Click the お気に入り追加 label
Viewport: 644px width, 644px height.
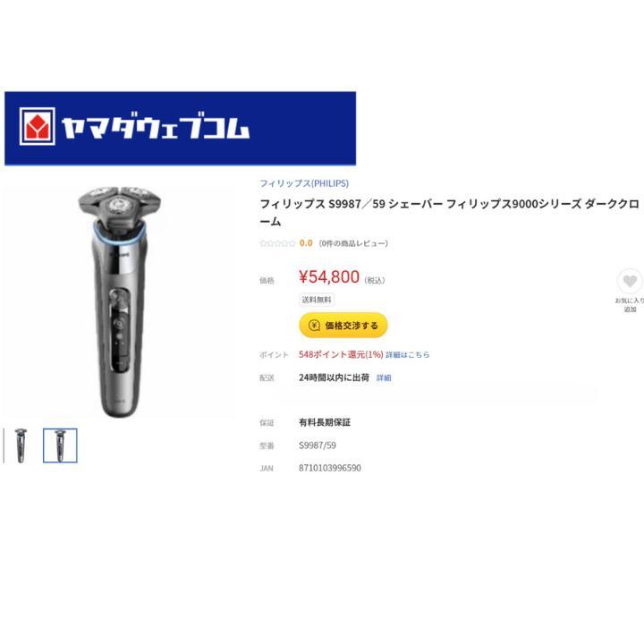(x=630, y=305)
